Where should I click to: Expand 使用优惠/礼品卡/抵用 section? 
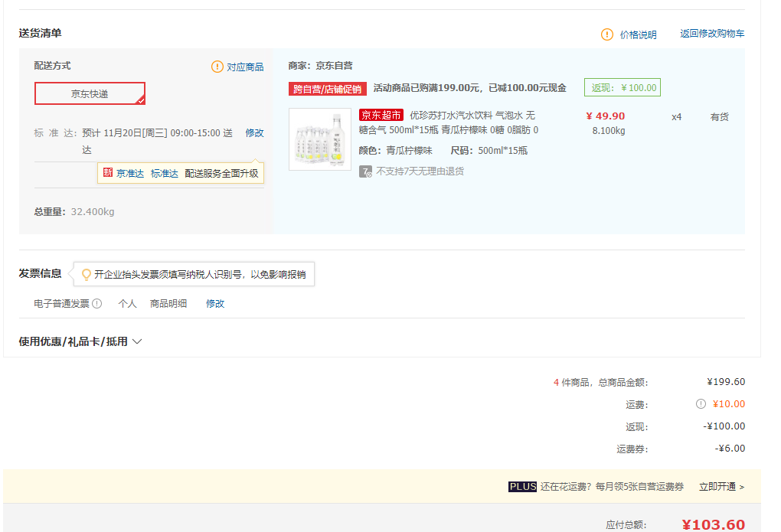[x=80, y=341]
